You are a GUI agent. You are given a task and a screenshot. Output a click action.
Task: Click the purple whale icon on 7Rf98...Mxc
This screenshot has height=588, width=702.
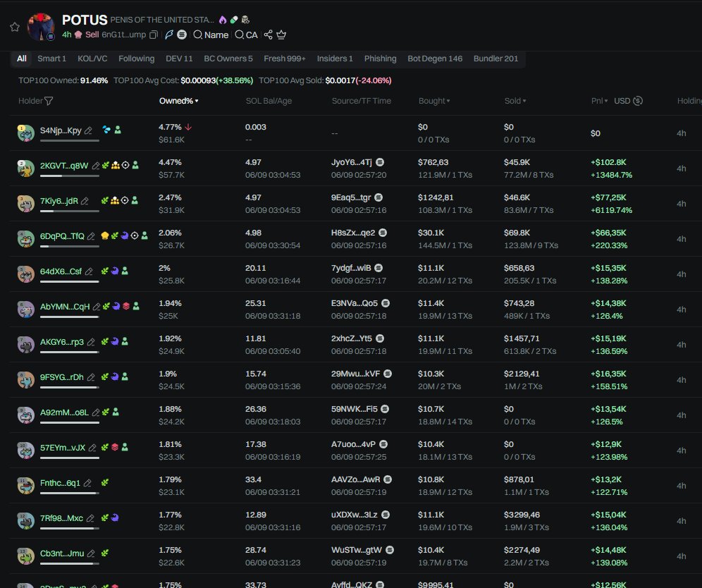click(x=115, y=517)
